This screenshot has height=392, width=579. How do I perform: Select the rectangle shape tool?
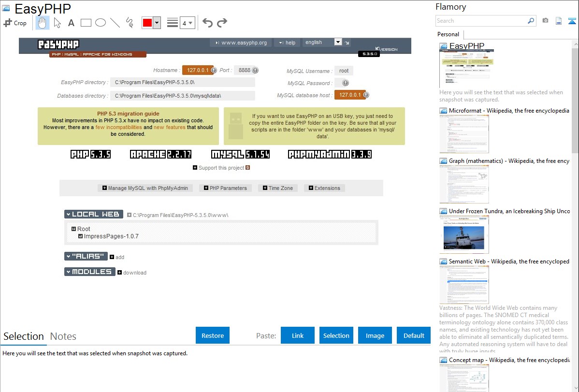pos(86,23)
